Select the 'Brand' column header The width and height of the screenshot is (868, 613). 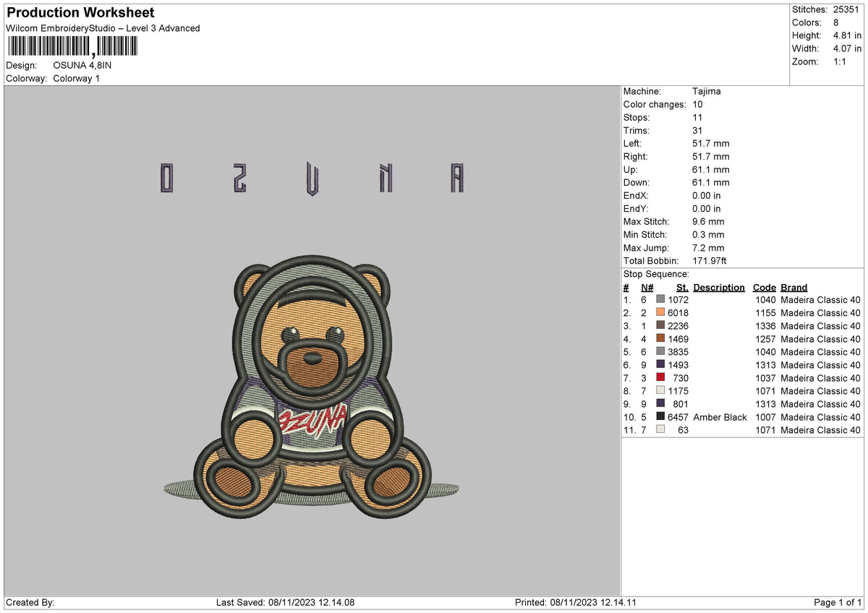point(794,287)
